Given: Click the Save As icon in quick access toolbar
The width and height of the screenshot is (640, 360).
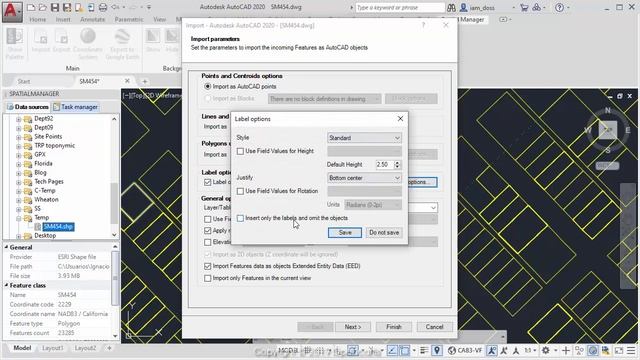Looking at the screenshot, I should pyautogui.click(x=67, y=7).
